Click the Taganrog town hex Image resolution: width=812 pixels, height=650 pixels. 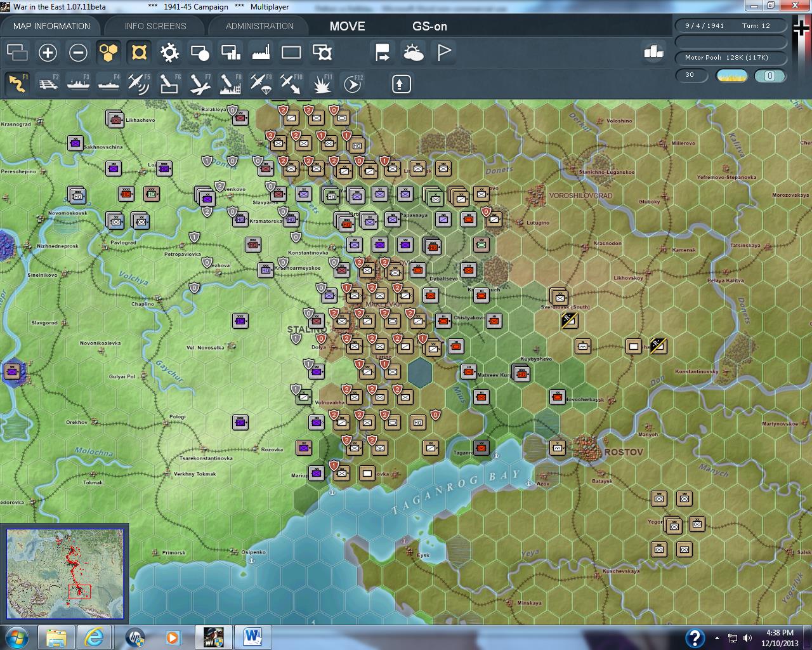[481, 448]
